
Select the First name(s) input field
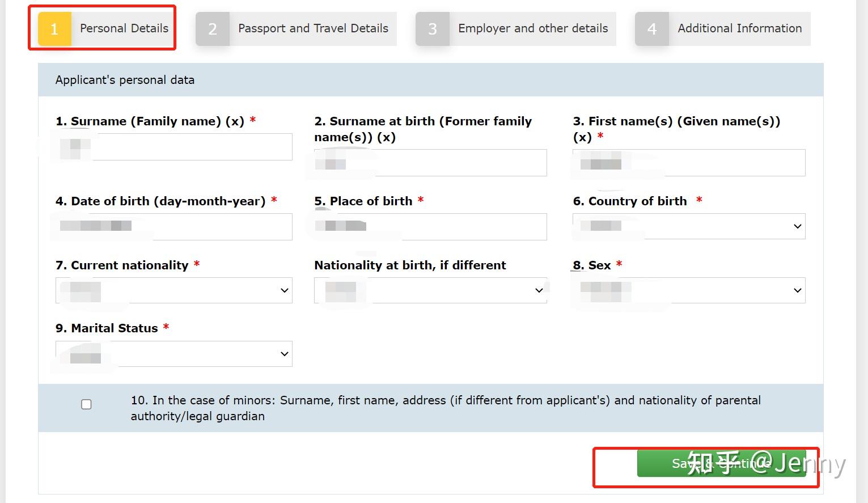pos(689,163)
